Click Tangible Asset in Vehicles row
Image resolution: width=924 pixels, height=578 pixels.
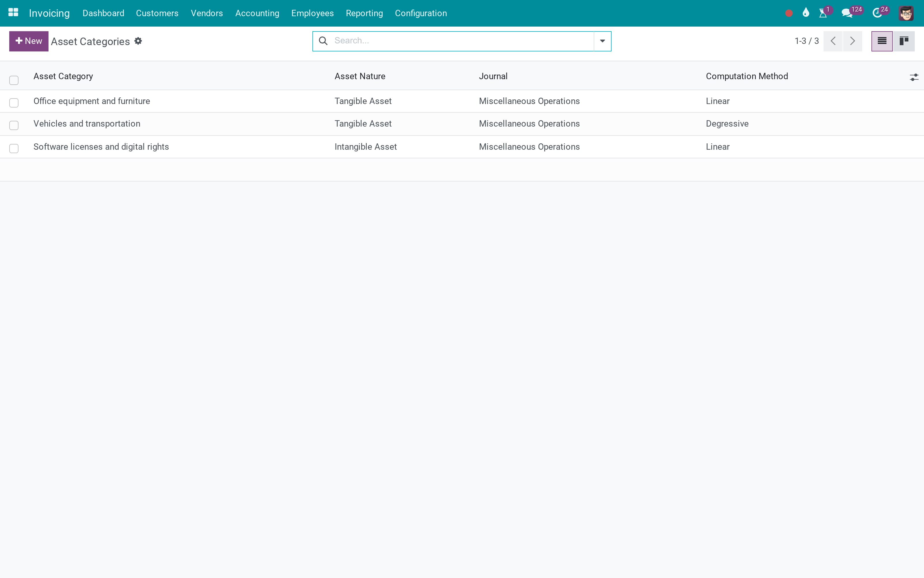pos(363,123)
